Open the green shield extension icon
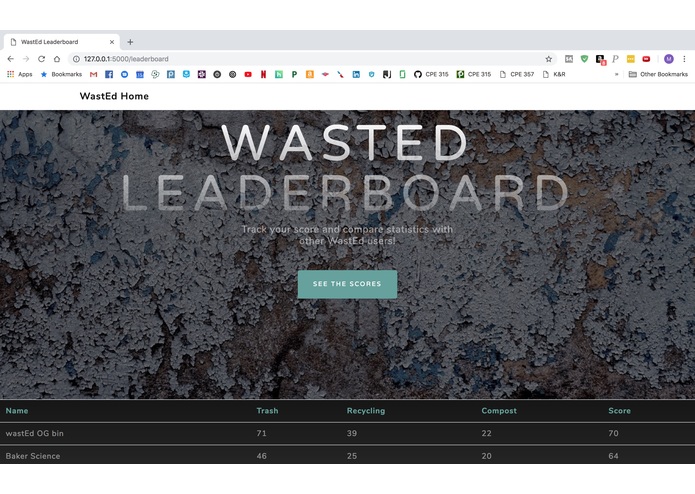This screenshot has width=695, height=494. tap(585, 58)
